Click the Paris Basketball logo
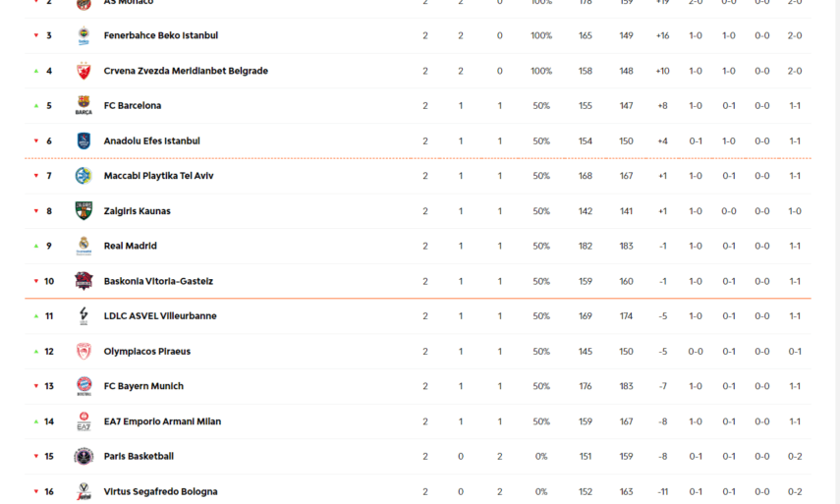This screenshot has height=504, width=840. coord(84,457)
